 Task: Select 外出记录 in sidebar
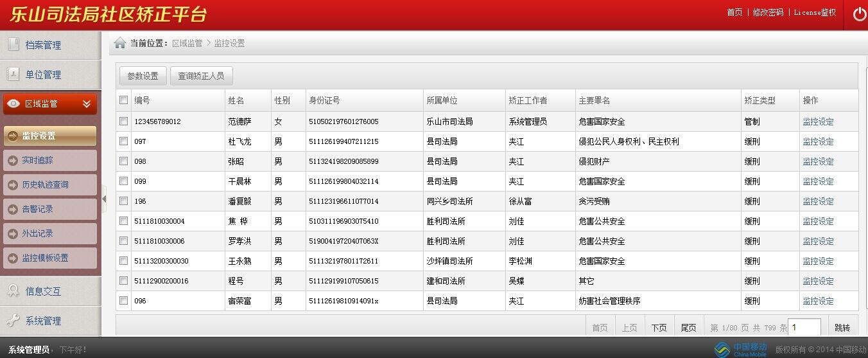tap(50, 233)
